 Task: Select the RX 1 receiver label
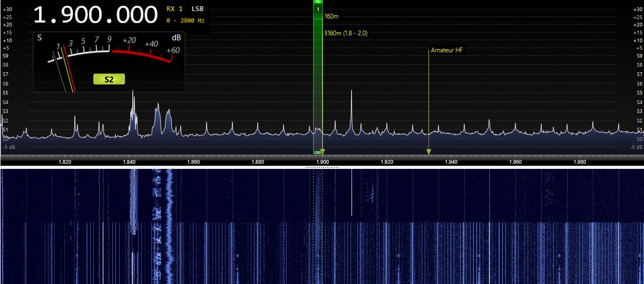point(174,9)
